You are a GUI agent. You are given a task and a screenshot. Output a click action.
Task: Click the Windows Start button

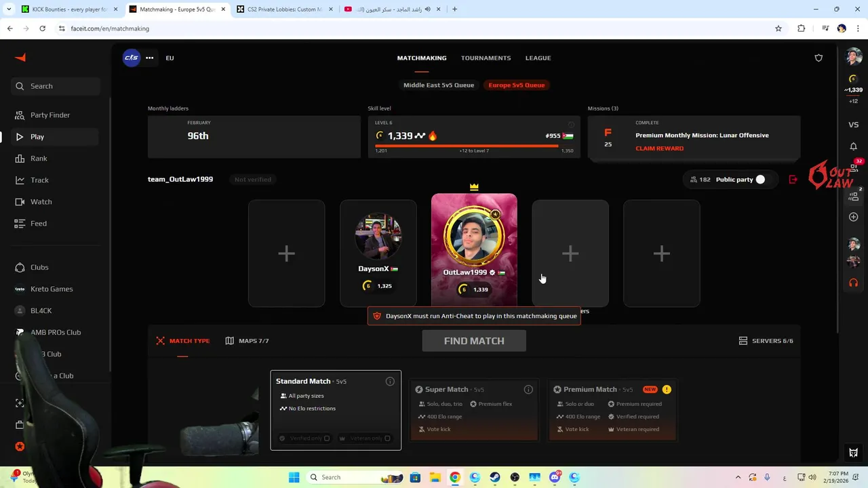click(294, 477)
